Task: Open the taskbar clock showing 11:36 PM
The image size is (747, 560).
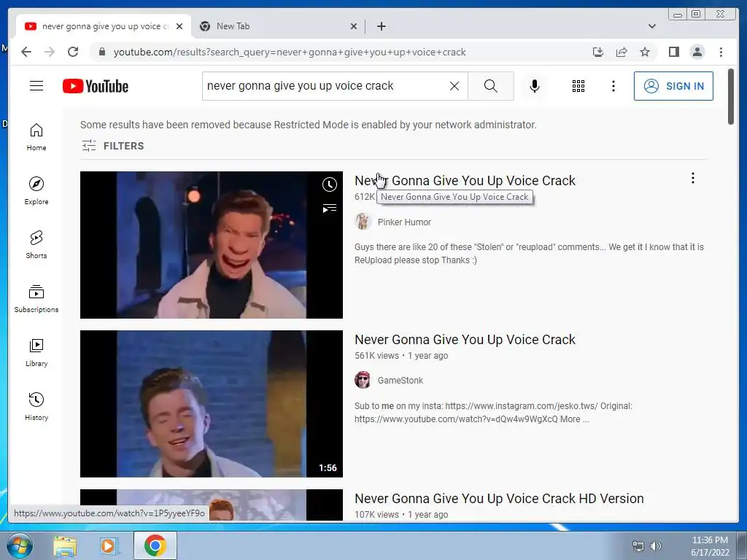Action: coord(710,545)
